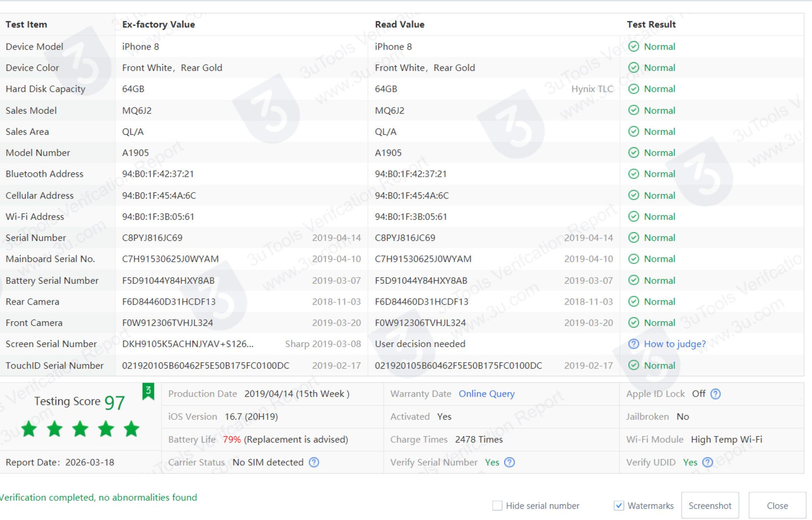Click the Normal check icon for TouchID Serial Number
This screenshot has width=812, height=520.
[x=633, y=365]
